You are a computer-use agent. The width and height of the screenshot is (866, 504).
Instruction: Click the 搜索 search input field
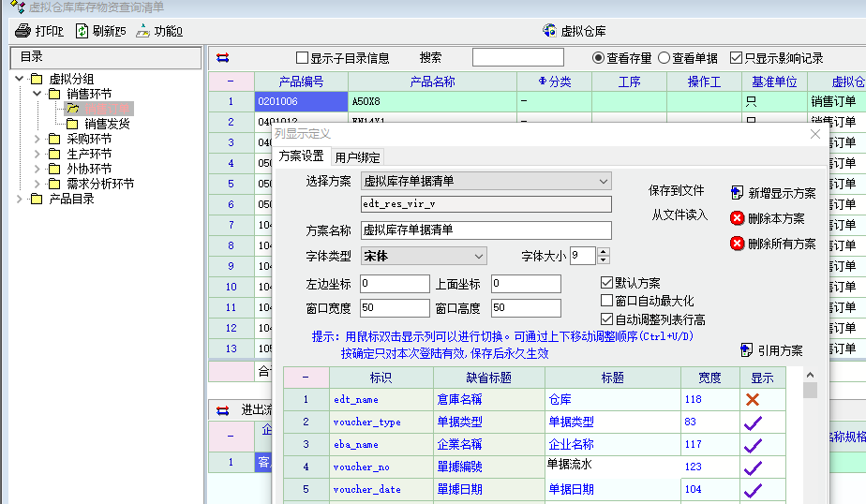(517, 58)
